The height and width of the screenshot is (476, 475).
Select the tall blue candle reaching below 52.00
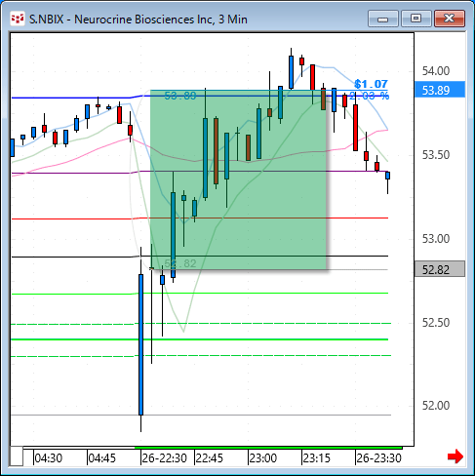coord(140,344)
